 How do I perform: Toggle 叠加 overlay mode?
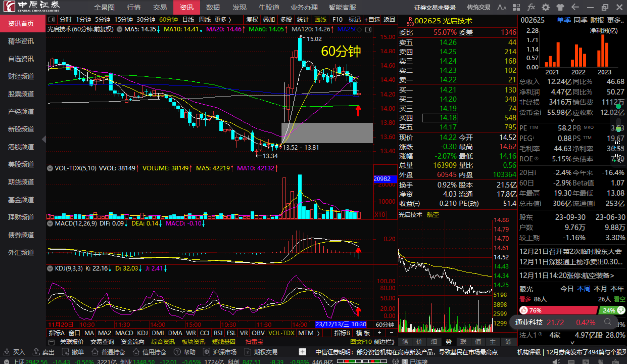pos(269,20)
